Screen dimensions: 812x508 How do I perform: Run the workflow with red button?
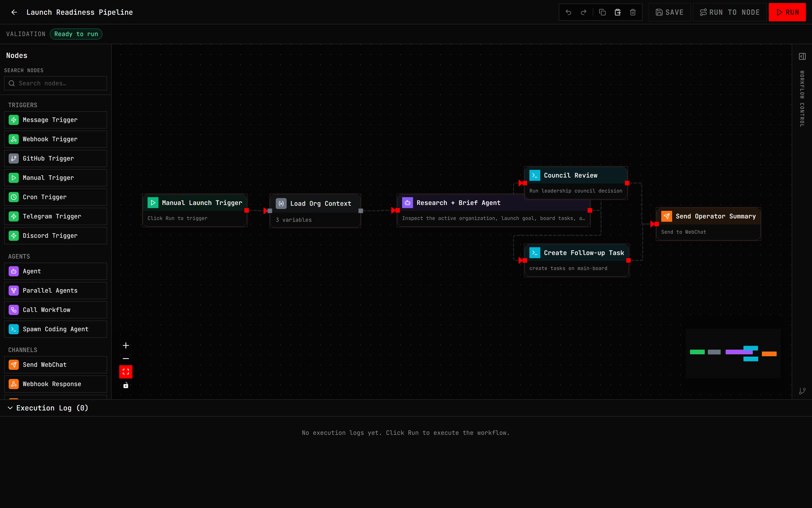[787, 12]
